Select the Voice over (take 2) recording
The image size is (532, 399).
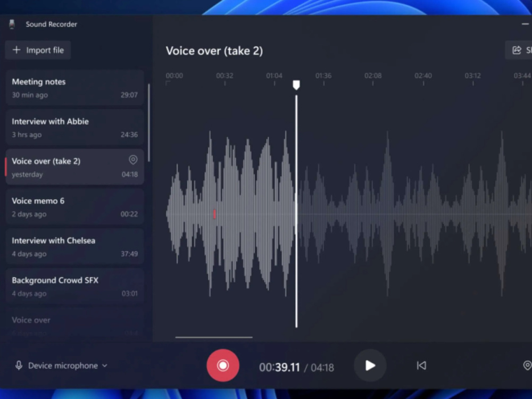coord(74,167)
